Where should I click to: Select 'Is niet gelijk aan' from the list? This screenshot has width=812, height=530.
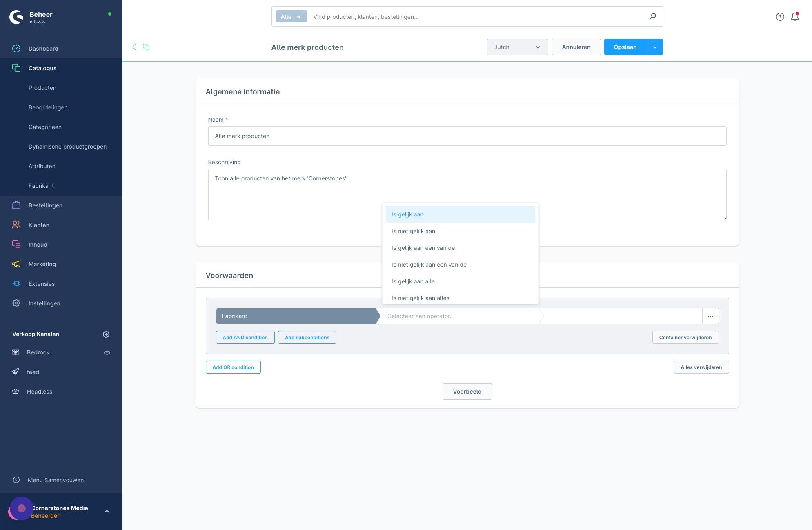(x=414, y=231)
